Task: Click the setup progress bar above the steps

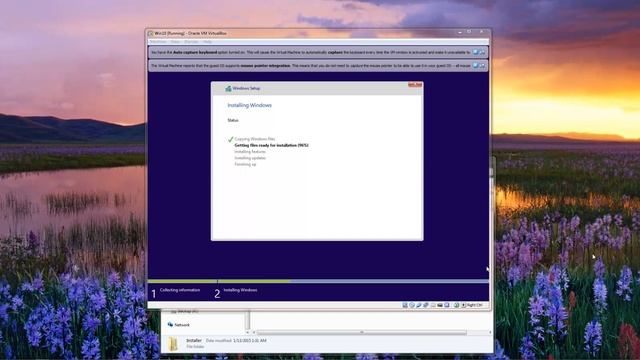Action: (318, 281)
